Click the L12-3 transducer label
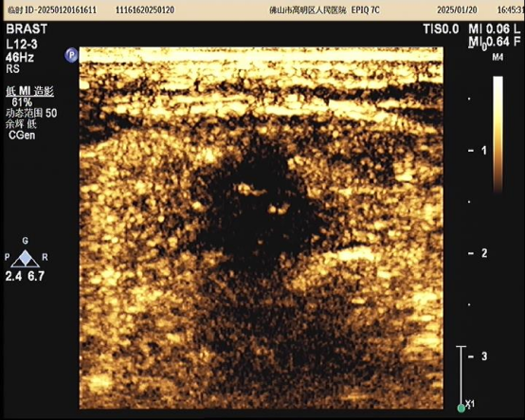 (22, 45)
